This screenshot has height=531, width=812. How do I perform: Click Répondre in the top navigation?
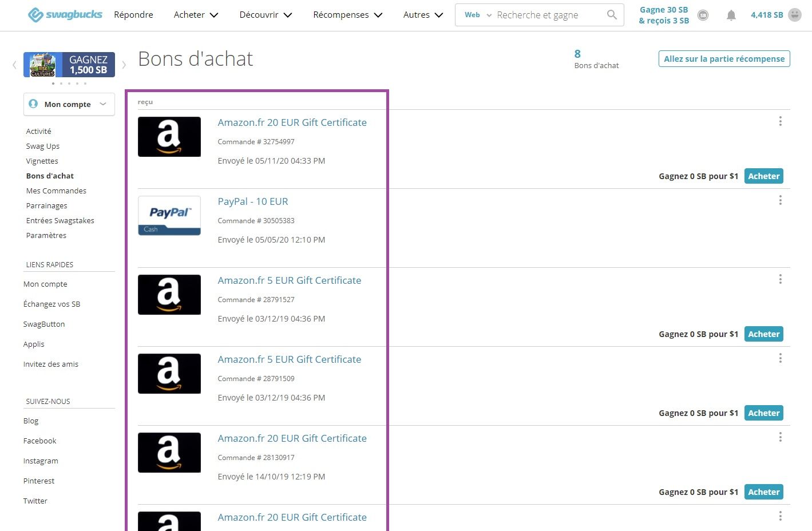pyautogui.click(x=133, y=15)
